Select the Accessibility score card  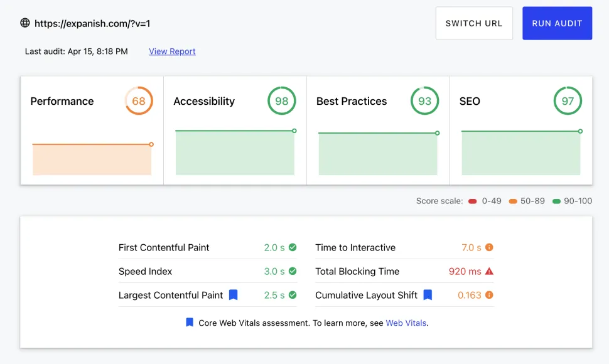pyautogui.click(x=235, y=131)
